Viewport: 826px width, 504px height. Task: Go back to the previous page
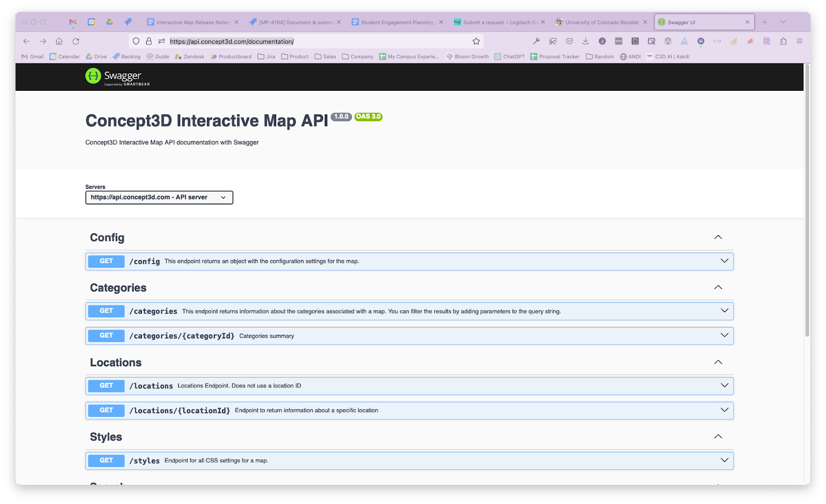point(26,41)
